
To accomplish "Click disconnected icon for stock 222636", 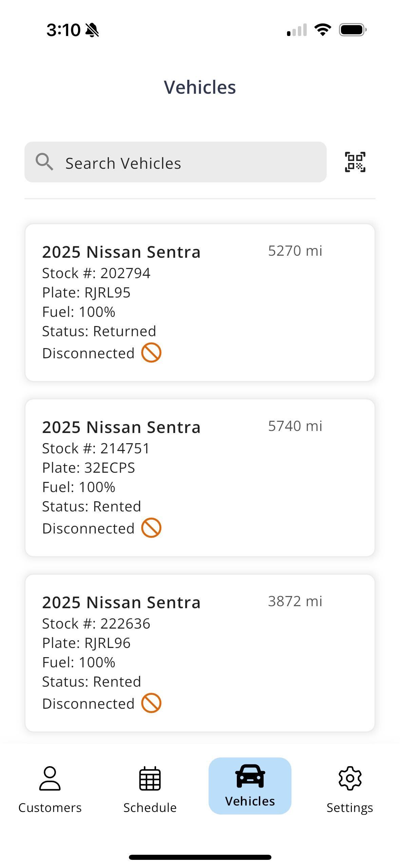I will click(151, 703).
